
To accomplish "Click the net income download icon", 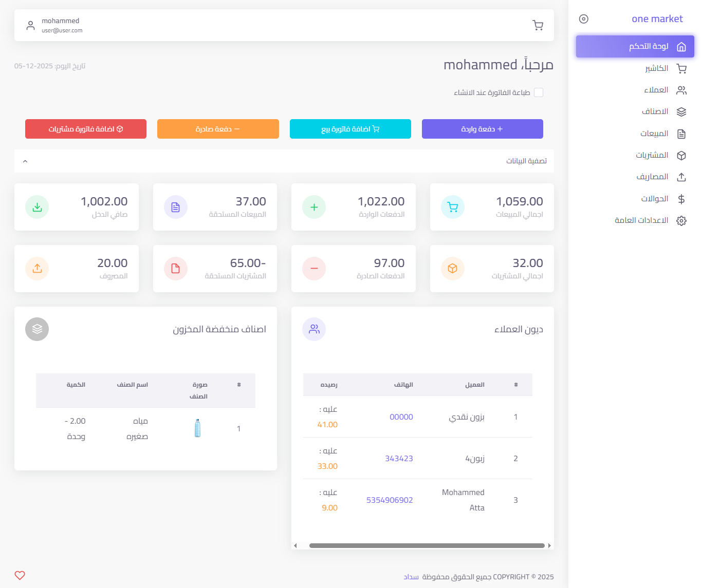I will tap(37, 207).
